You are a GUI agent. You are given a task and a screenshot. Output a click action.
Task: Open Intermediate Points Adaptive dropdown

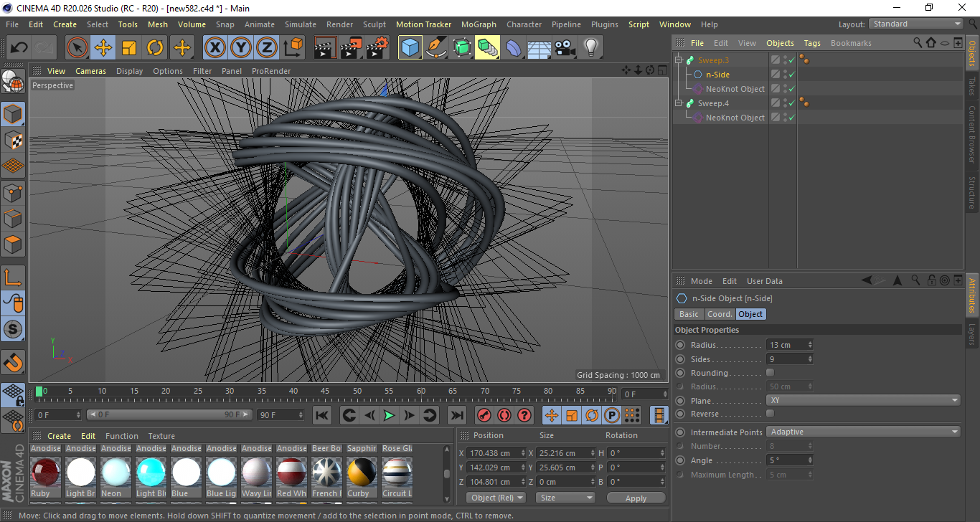point(863,432)
